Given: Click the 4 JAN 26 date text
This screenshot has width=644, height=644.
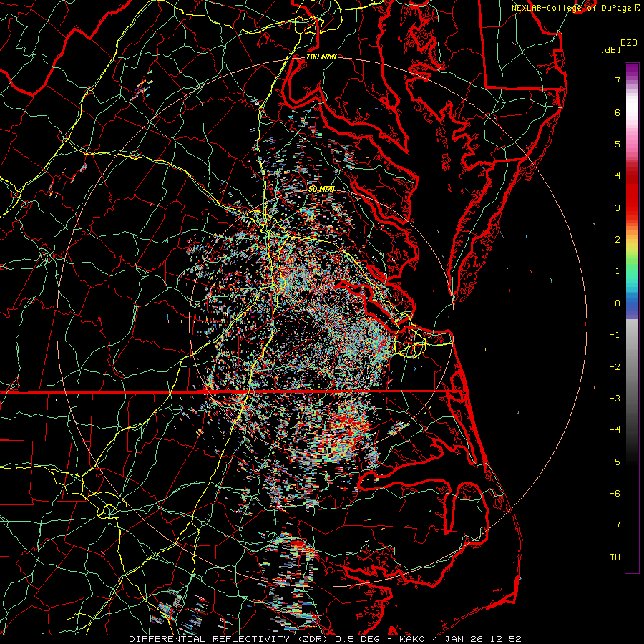Looking at the screenshot, I should 459,639.
